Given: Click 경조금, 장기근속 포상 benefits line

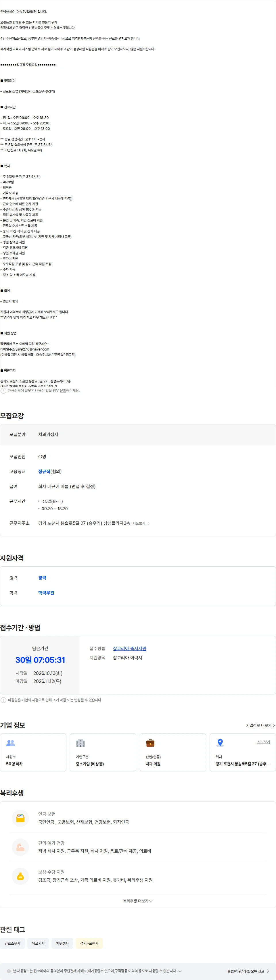Looking at the screenshot, I should 95,880.
